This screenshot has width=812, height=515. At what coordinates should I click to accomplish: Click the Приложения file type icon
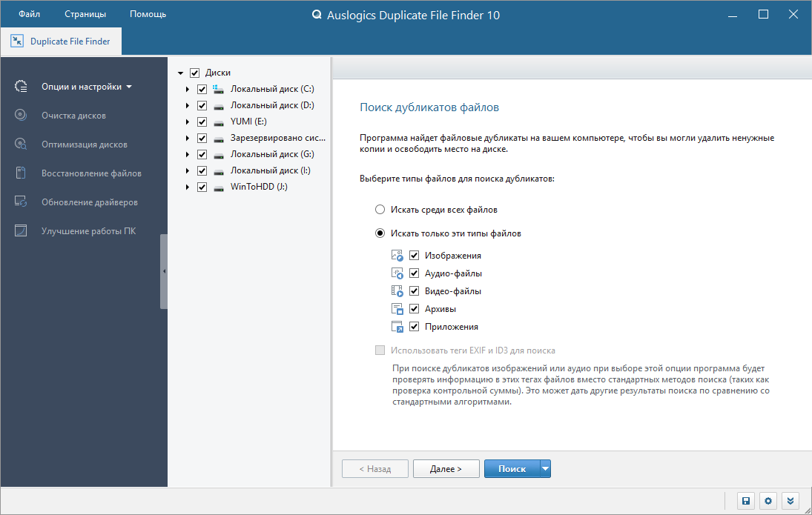click(x=397, y=327)
